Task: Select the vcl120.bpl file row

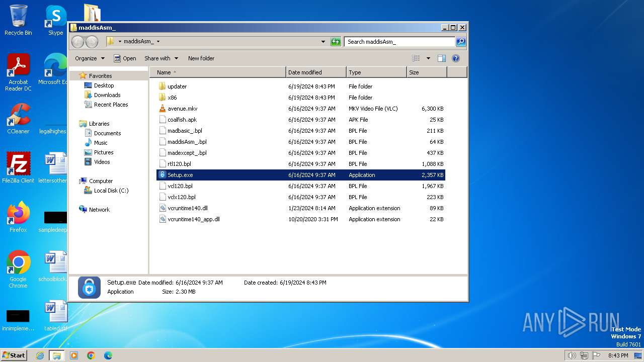Action: (301, 186)
